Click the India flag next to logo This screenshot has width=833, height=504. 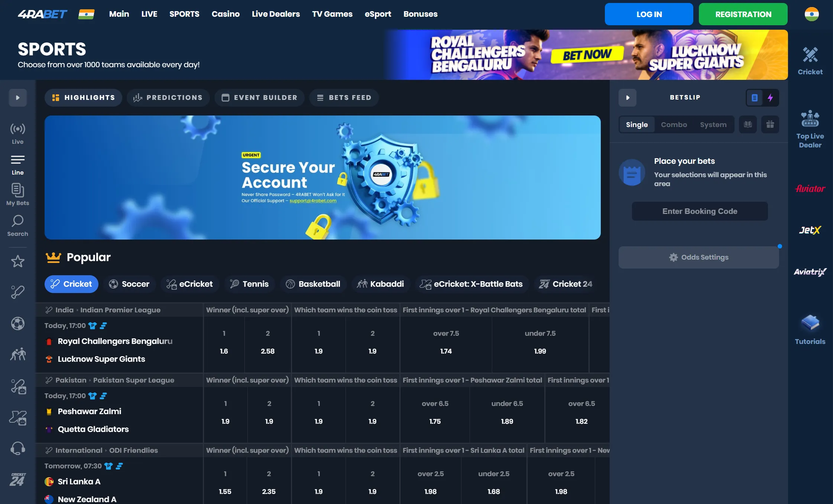point(86,14)
